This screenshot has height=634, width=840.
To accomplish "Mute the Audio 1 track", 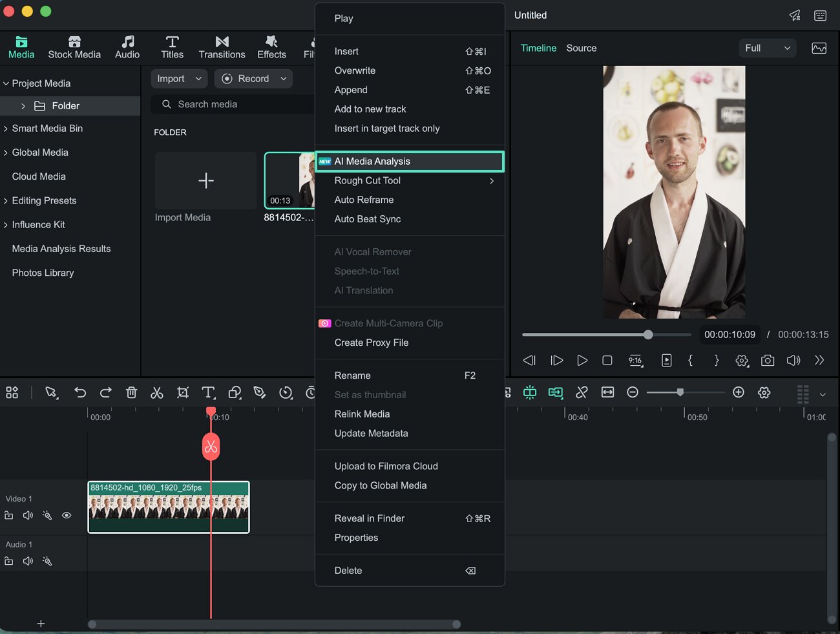I will 28,562.
